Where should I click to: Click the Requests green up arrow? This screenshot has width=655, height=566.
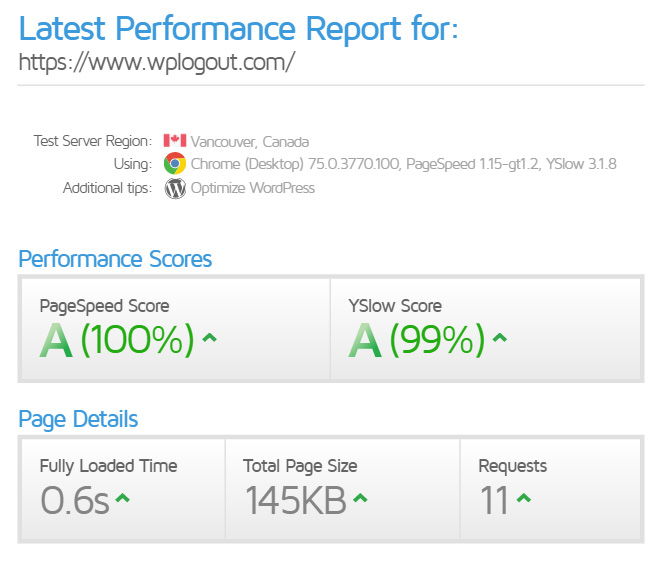point(524,498)
